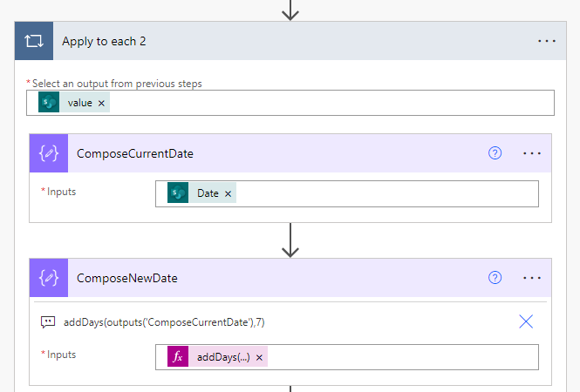
Task: Click the fx expression icon on addDays token
Action: (x=179, y=357)
